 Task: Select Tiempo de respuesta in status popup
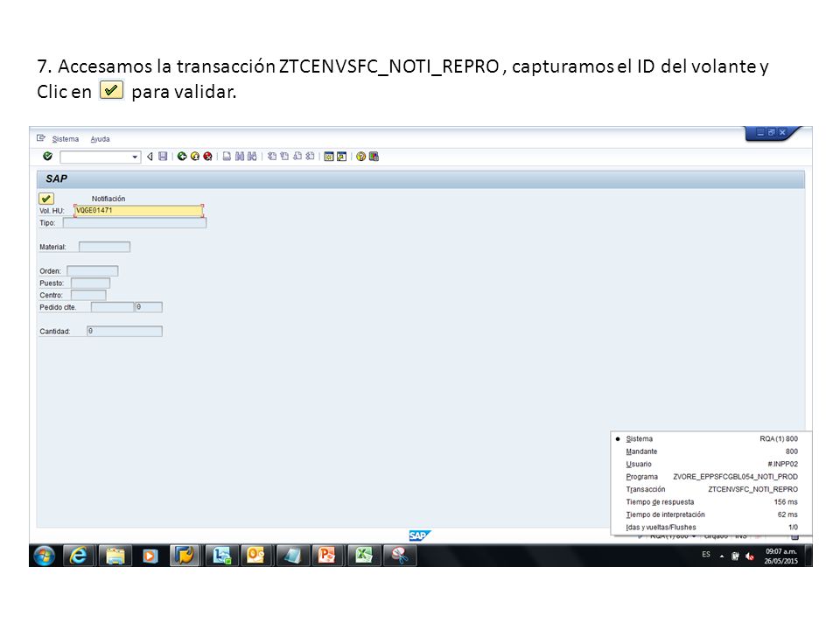pyautogui.click(x=710, y=502)
